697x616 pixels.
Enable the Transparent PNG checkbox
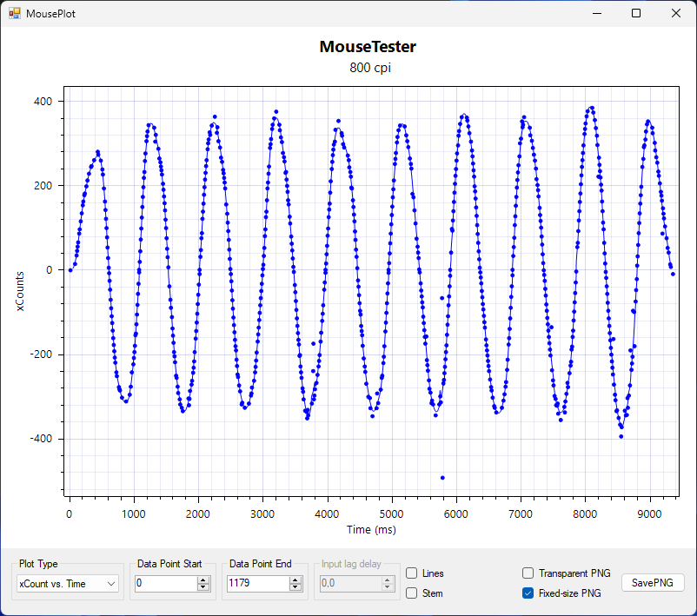[x=528, y=573]
